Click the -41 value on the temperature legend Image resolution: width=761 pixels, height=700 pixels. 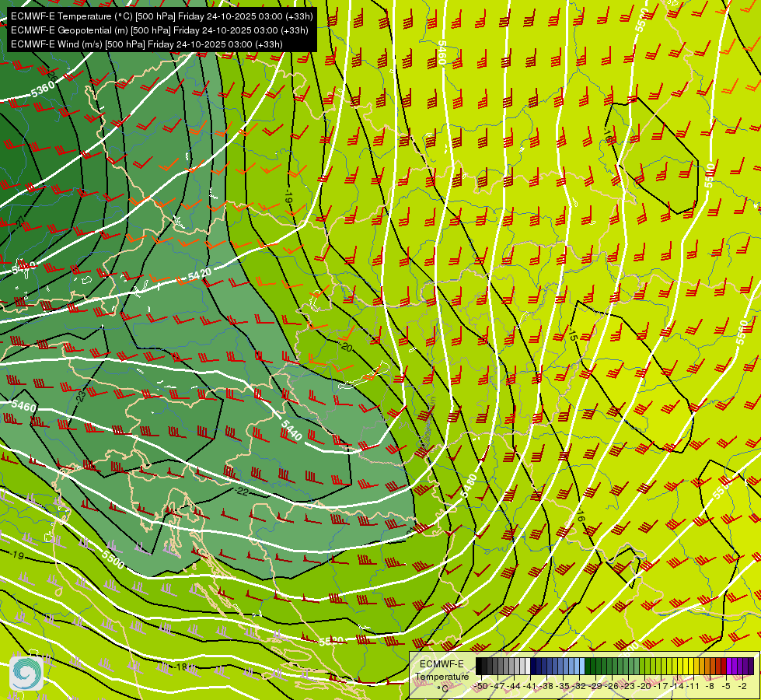tap(530, 686)
